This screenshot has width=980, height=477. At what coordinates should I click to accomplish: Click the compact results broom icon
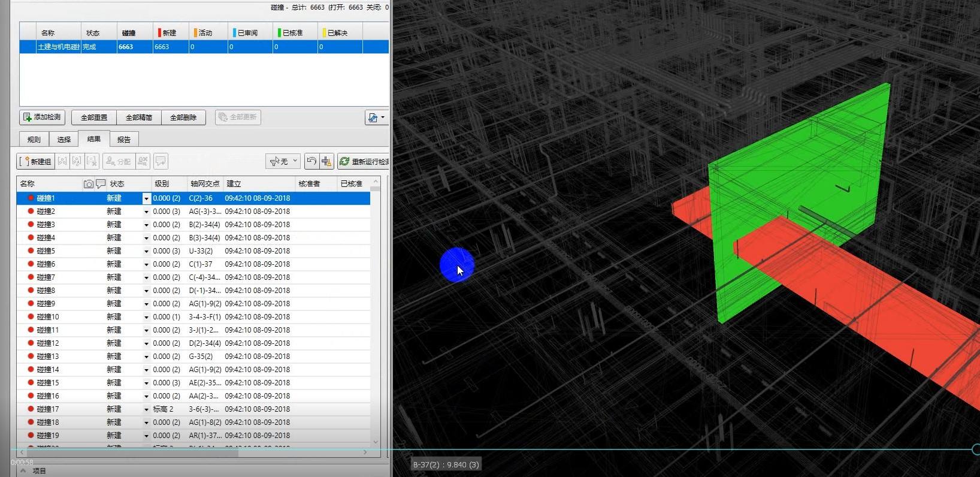pos(326,161)
